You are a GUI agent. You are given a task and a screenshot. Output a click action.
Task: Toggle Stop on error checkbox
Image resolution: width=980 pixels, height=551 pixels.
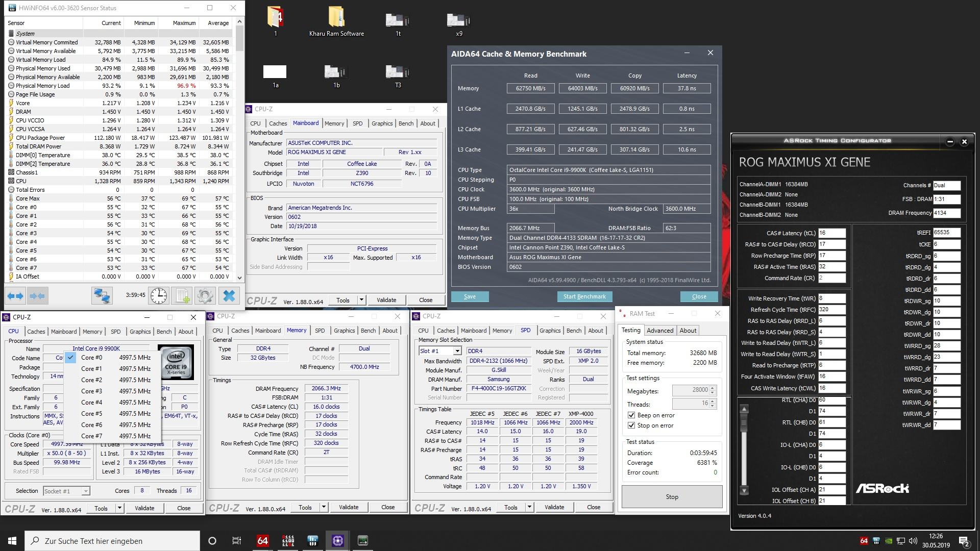point(631,425)
